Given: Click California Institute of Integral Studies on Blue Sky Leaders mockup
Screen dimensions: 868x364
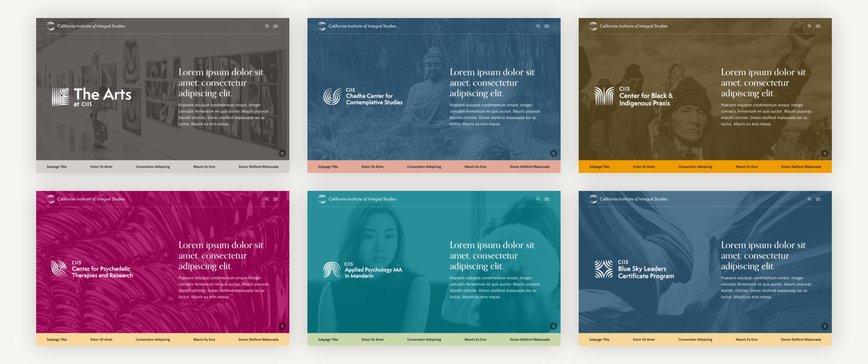Looking at the screenshot, I should click(x=634, y=199).
